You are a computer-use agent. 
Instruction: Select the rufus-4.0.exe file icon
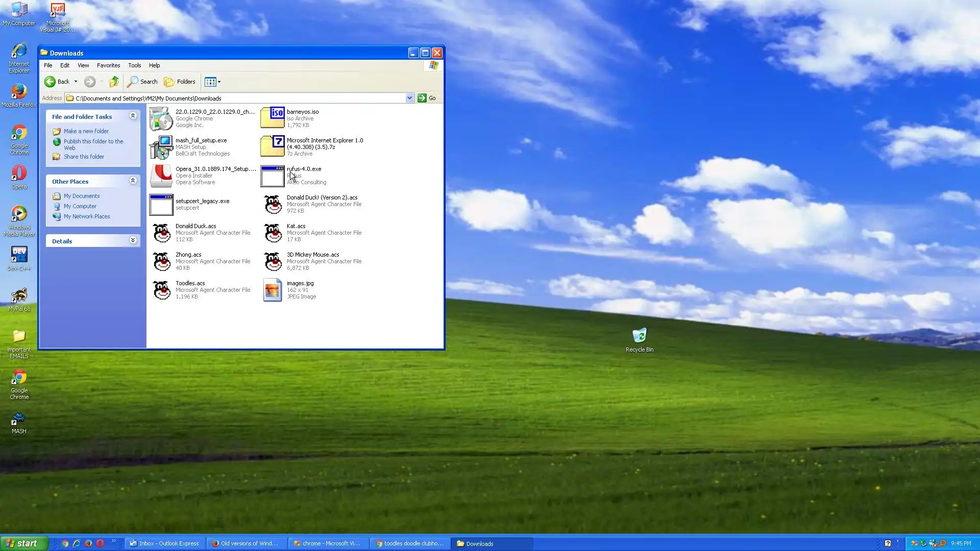coord(272,176)
